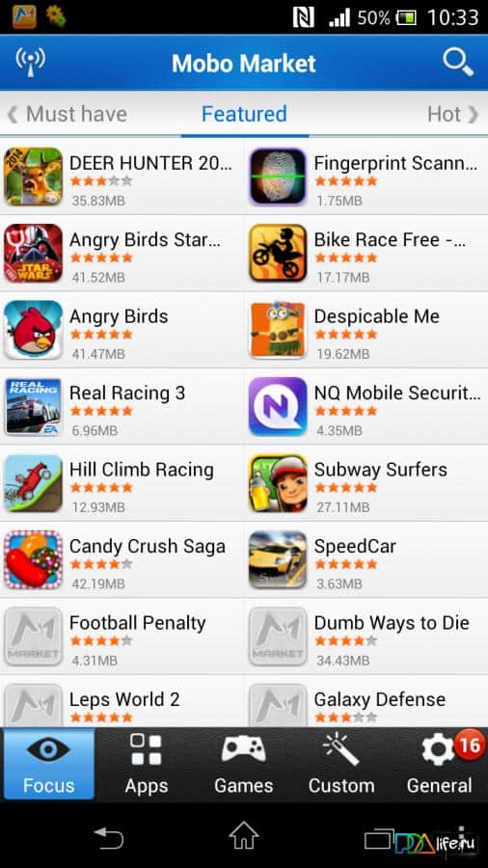The height and width of the screenshot is (868, 488).
Task: Tap the Hill Climb Racing icon
Action: click(33, 483)
